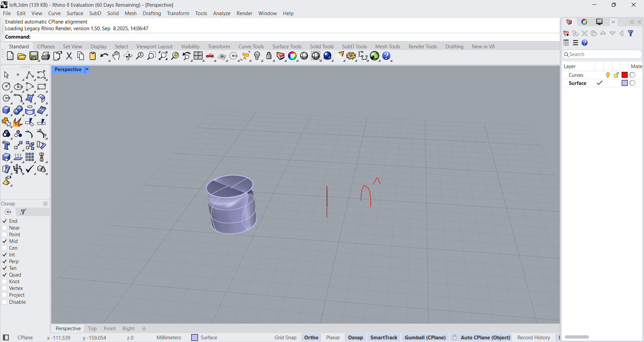Uncheck the Quad osnap checkbox

(x=5, y=275)
